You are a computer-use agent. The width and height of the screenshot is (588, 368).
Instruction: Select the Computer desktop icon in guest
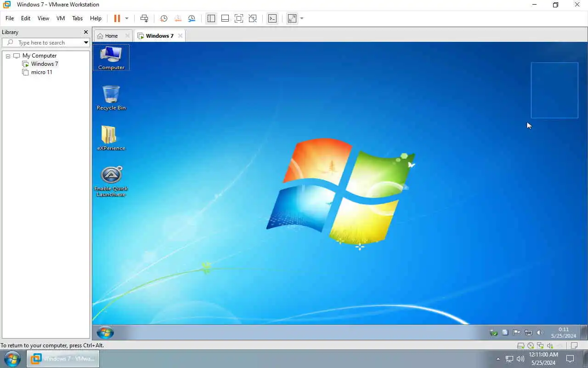click(111, 57)
